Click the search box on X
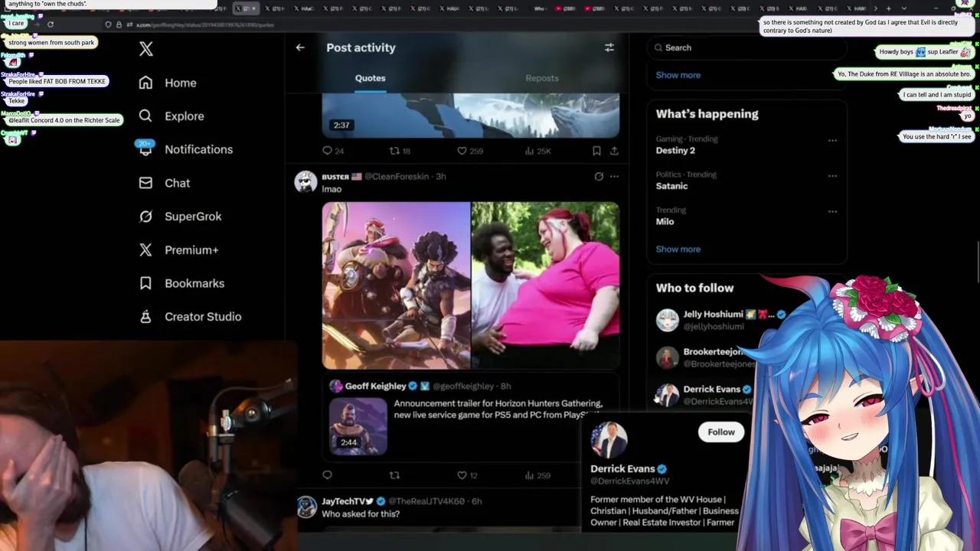980x551 pixels. coord(746,47)
